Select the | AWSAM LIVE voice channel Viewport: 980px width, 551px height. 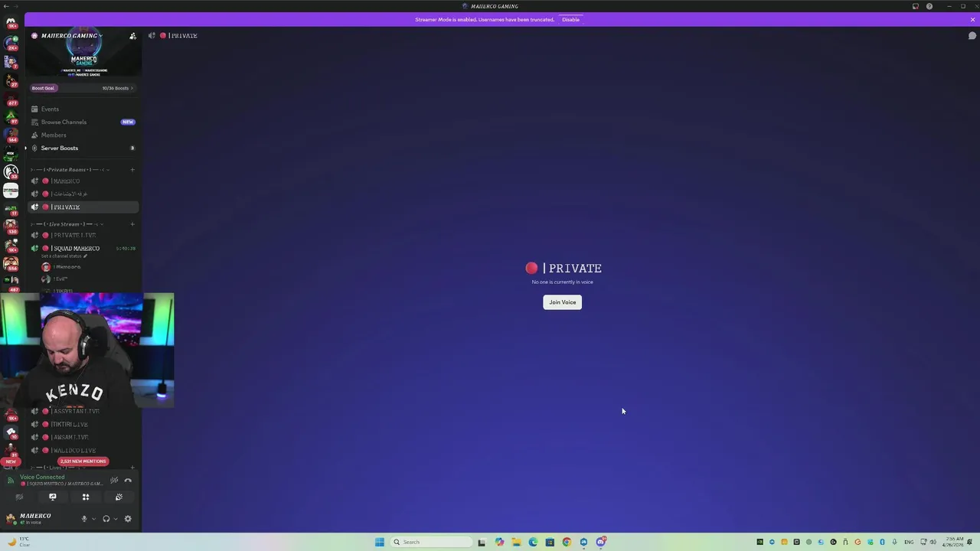click(x=83, y=438)
